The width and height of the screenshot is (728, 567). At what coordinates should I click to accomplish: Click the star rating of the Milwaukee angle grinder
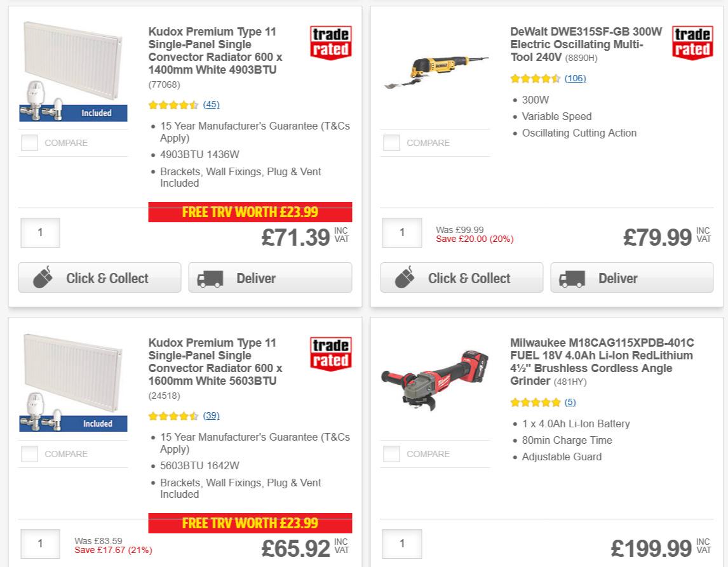[536, 402]
